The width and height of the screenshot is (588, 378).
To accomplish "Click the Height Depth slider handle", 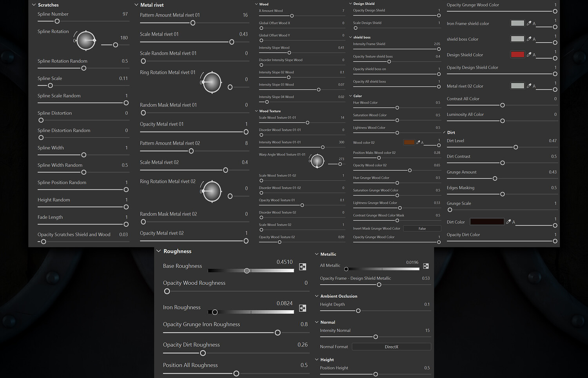I will 358,311.
